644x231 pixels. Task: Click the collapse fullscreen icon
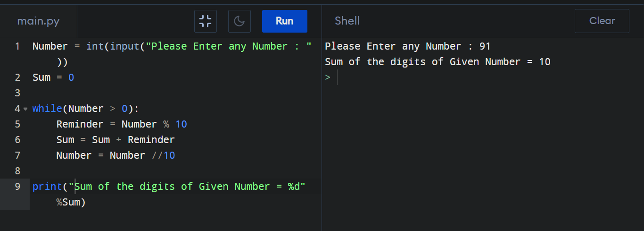206,21
